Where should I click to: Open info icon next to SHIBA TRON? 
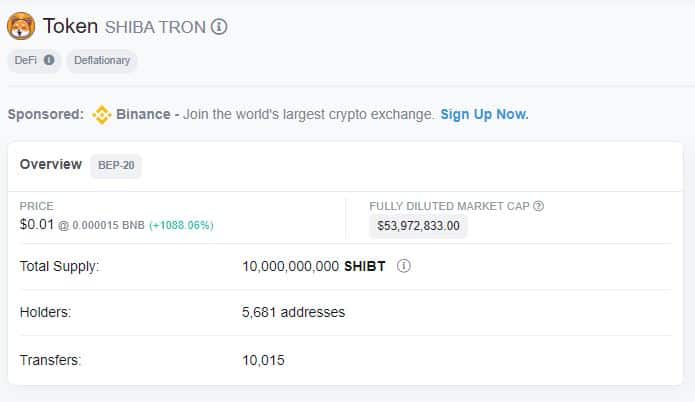219,27
